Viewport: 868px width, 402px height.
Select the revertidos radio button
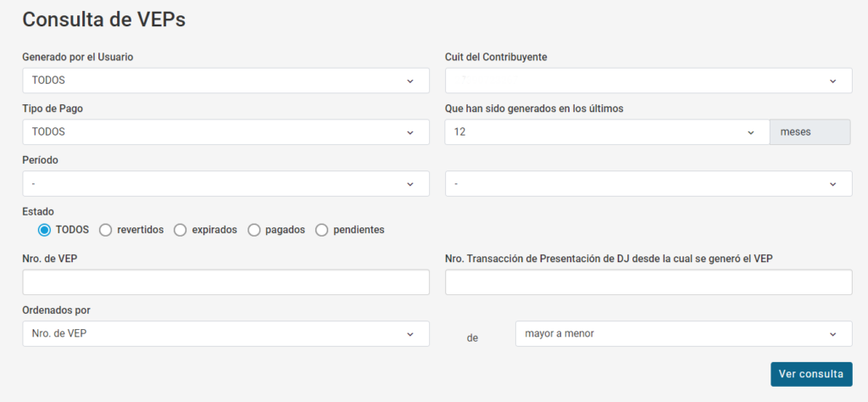[x=106, y=230]
